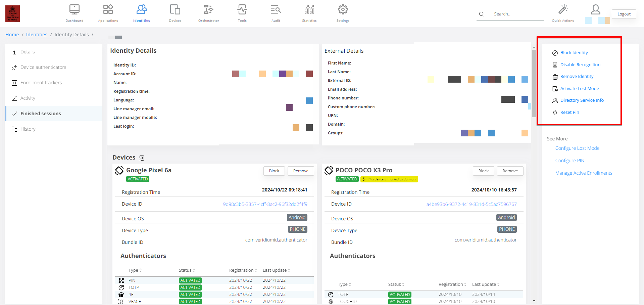Expand Devices section using arrow icon
644x305 pixels.
coord(142,158)
